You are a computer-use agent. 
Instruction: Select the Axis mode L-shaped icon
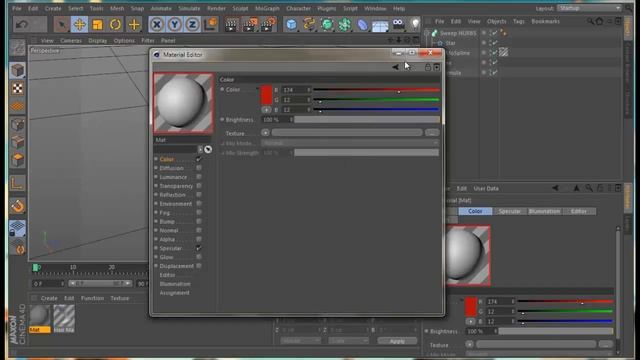18,183
